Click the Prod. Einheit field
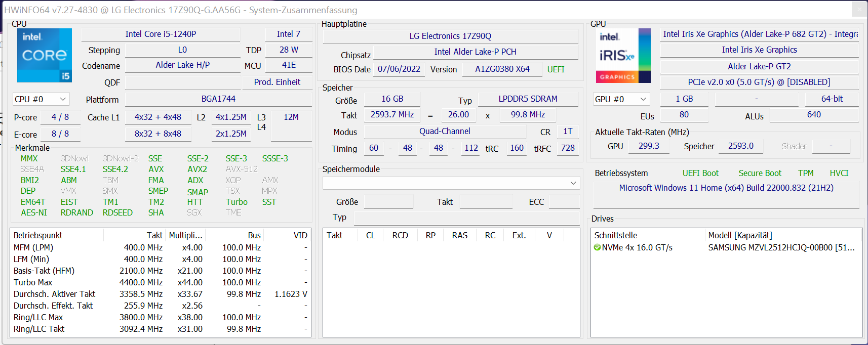 277,82
